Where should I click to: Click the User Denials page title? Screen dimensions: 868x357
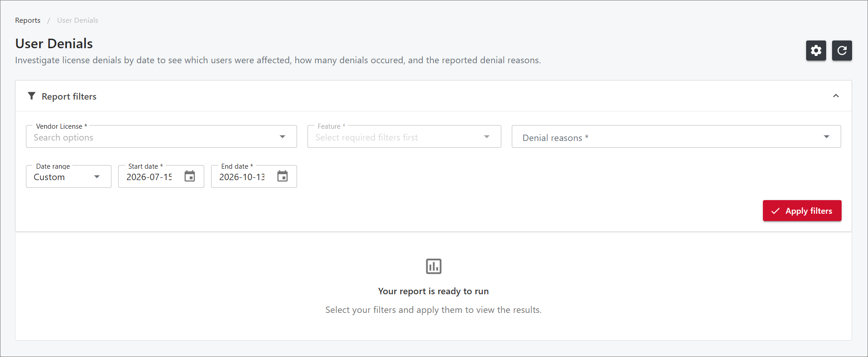tap(54, 44)
